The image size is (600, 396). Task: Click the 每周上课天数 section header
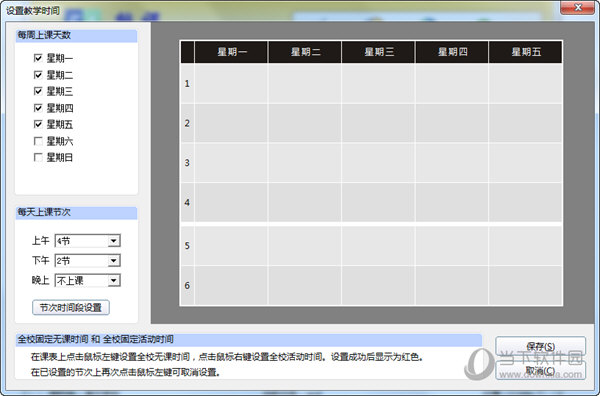[x=77, y=35]
